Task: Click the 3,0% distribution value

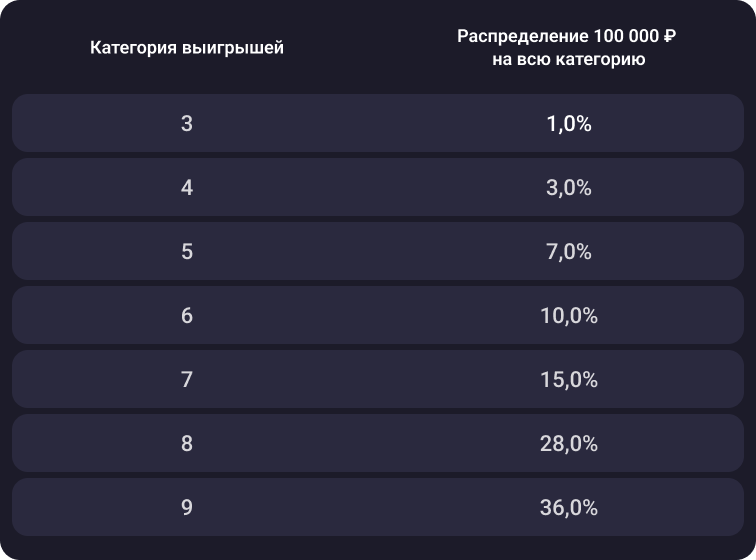Action: [x=569, y=188]
